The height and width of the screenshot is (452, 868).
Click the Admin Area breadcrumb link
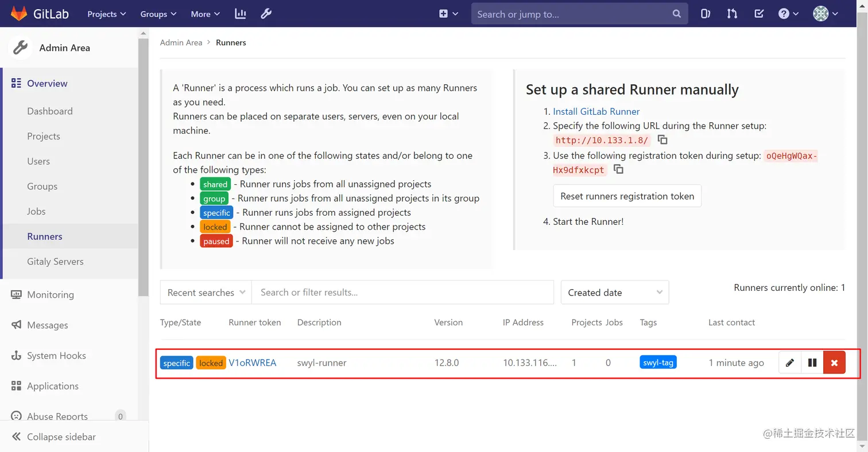click(x=181, y=42)
